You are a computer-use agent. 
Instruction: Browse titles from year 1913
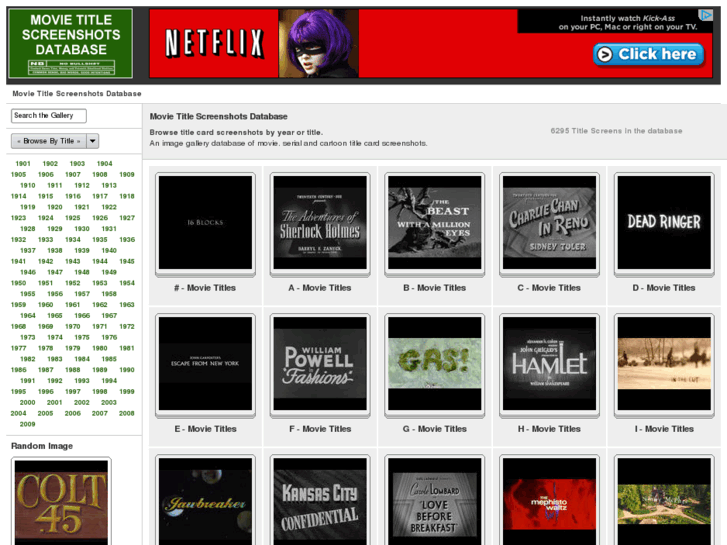click(109, 186)
